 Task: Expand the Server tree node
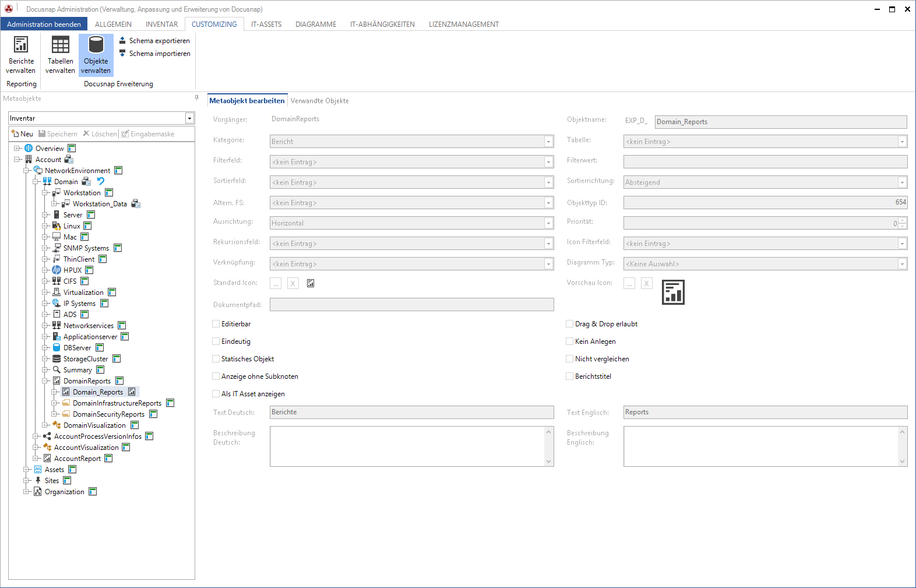click(45, 214)
